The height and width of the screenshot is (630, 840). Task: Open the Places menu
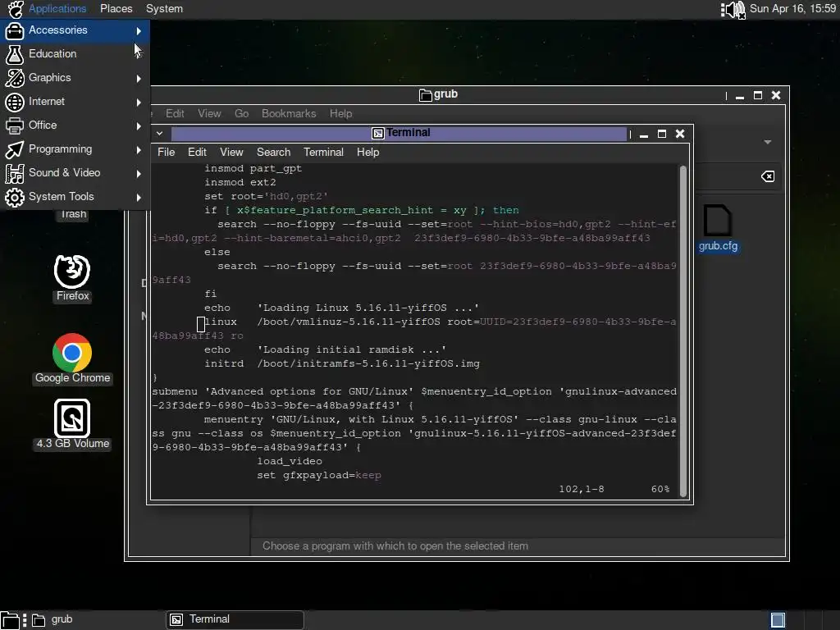pos(116,8)
